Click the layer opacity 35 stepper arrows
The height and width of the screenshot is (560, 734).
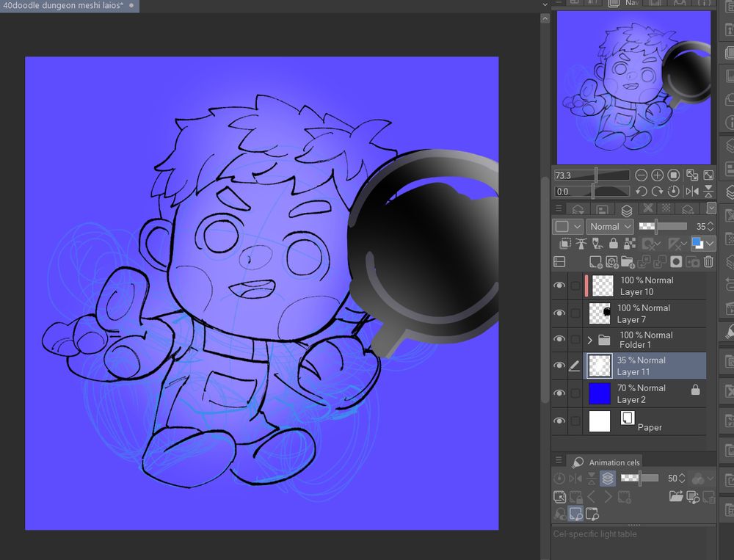coord(710,227)
